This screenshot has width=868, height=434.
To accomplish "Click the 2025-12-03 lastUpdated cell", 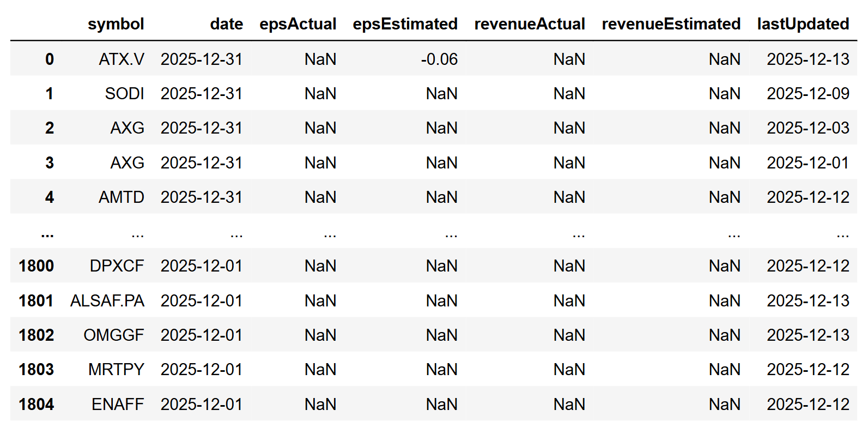I will pyautogui.click(x=808, y=128).
